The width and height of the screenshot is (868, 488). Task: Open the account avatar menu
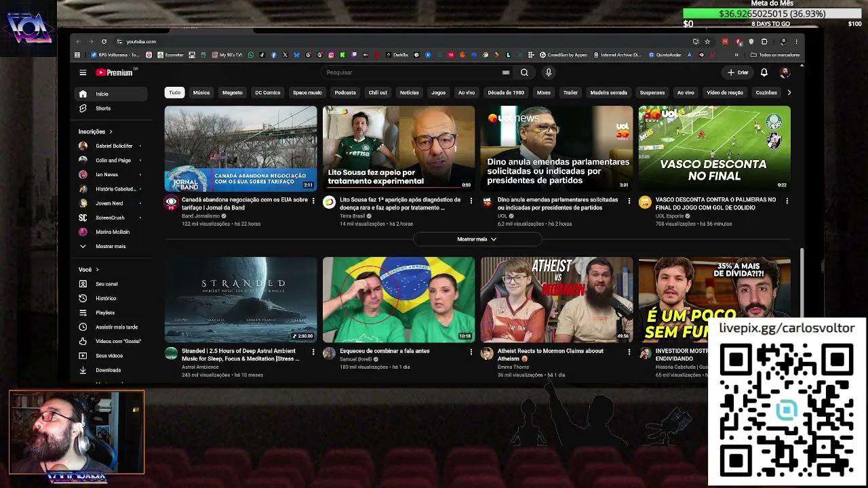pos(785,73)
